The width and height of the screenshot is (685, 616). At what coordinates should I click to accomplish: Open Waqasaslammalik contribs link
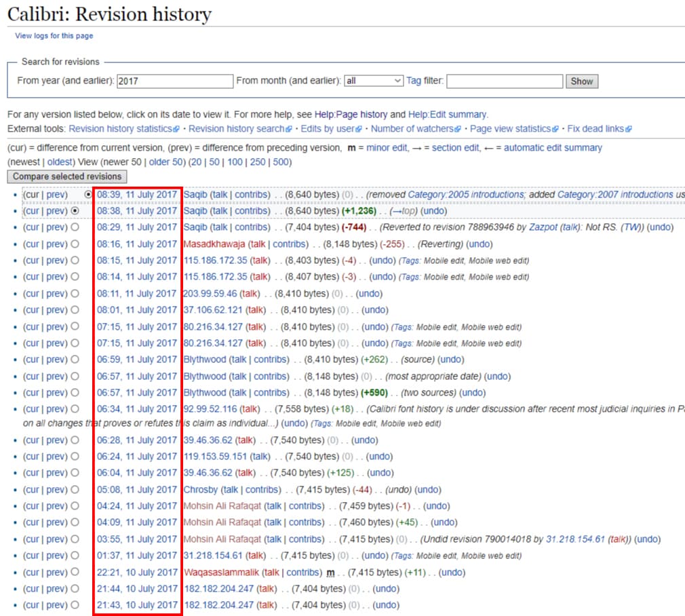click(302, 573)
